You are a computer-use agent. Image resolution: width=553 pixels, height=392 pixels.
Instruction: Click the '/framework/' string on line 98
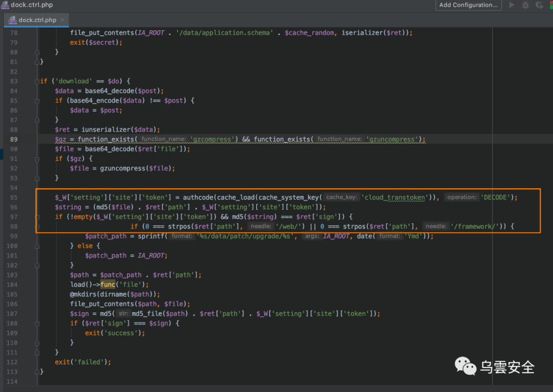(475, 227)
